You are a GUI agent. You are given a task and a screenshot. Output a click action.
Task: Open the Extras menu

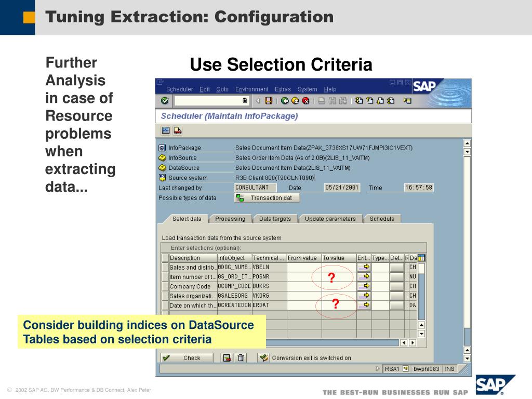coord(283,89)
